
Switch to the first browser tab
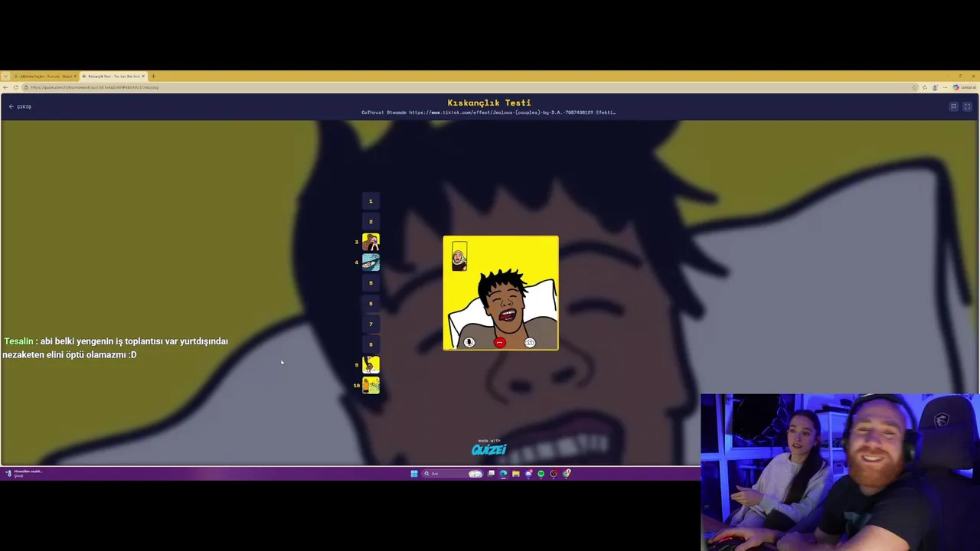click(44, 77)
